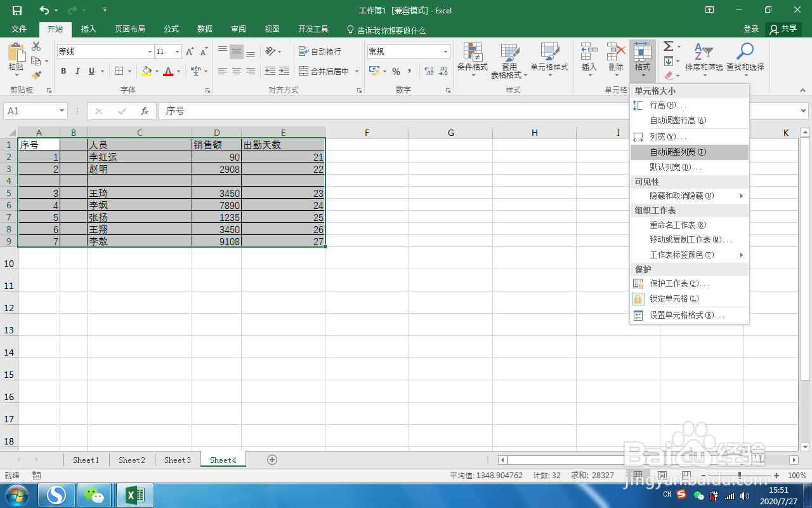Click the Fill down arrow icon
Screen dimensions: 812x508
pos(668,61)
